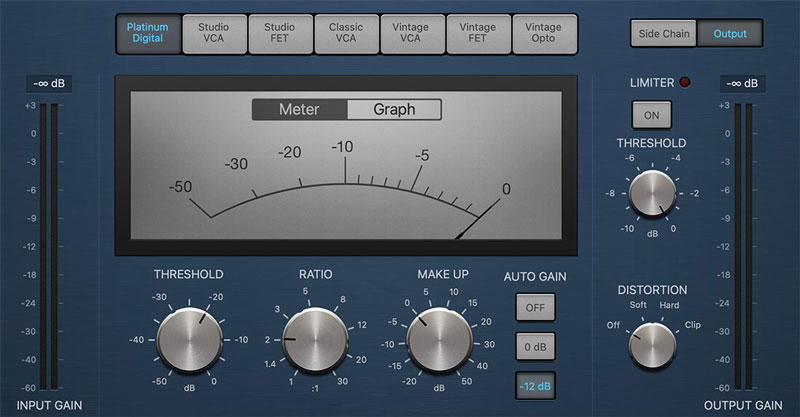The image size is (800, 417).
Task: Show the Meter display
Action: pos(299,109)
